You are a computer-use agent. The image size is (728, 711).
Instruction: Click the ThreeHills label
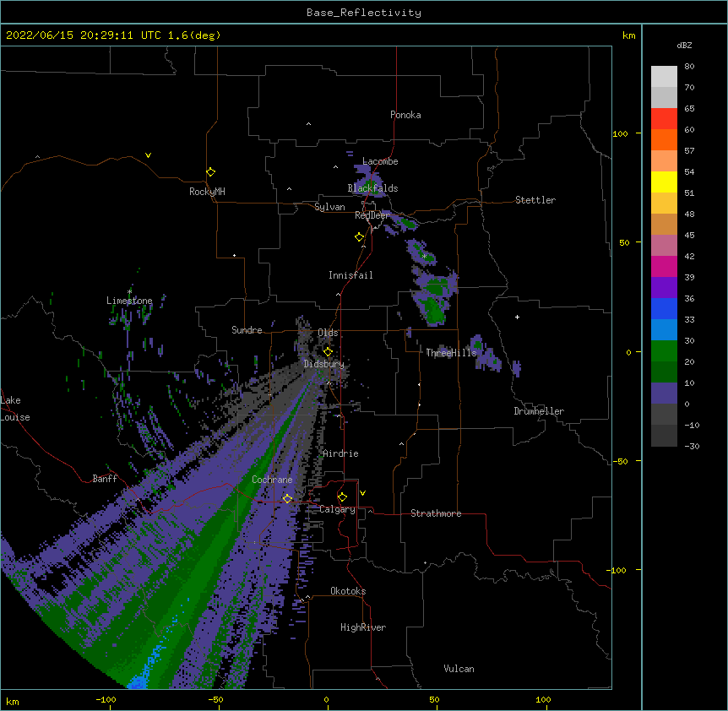pyautogui.click(x=451, y=353)
